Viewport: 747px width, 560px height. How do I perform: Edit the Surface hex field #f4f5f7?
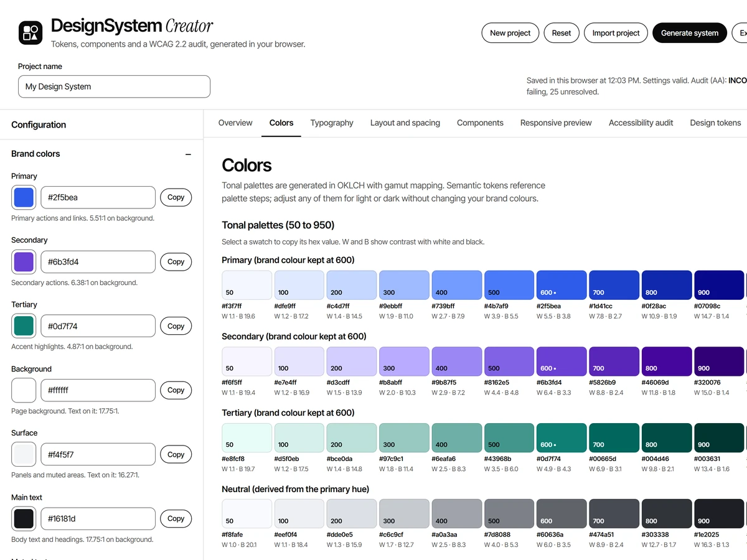coord(98,454)
